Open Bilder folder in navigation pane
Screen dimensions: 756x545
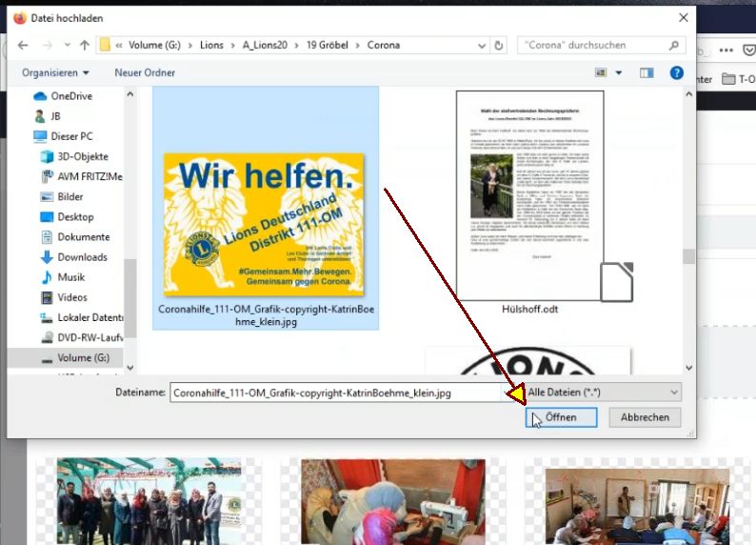[62, 197]
